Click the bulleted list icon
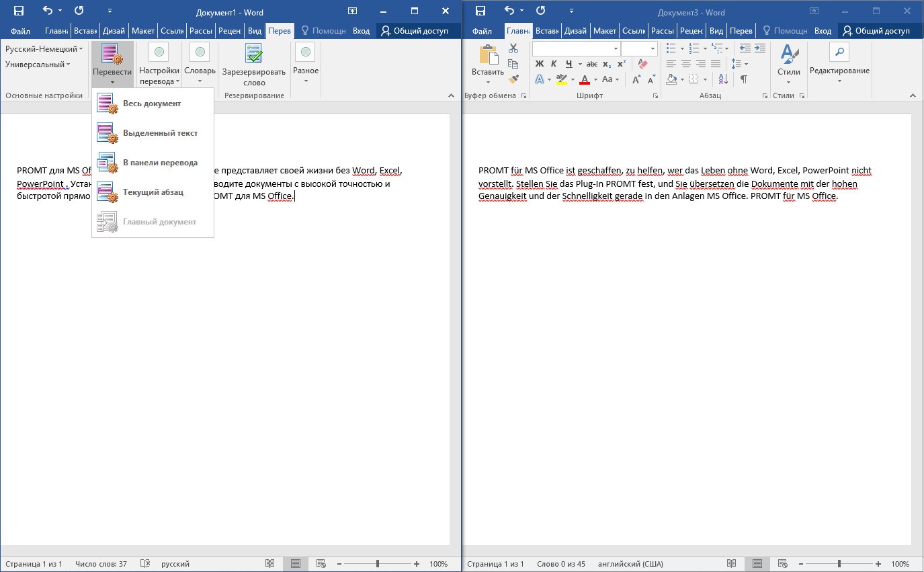The image size is (924, 572). point(671,48)
